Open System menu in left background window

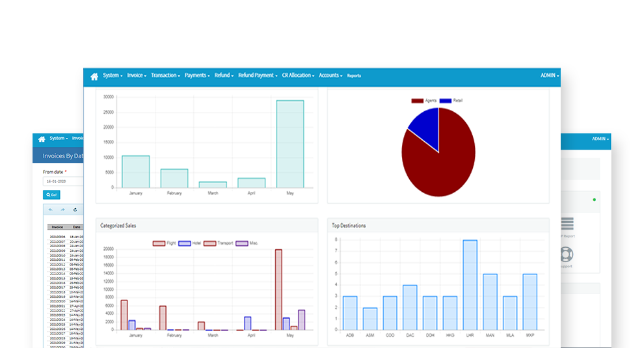click(x=59, y=139)
